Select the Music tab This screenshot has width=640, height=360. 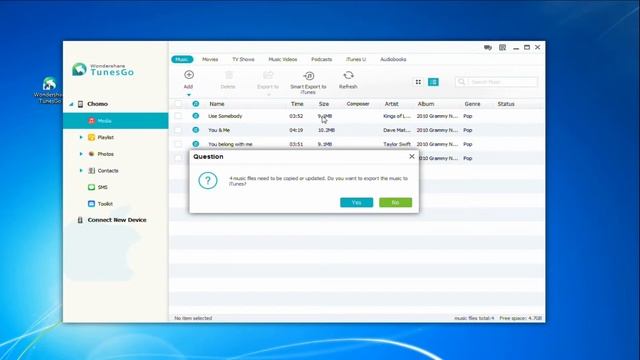pos(182,59)
